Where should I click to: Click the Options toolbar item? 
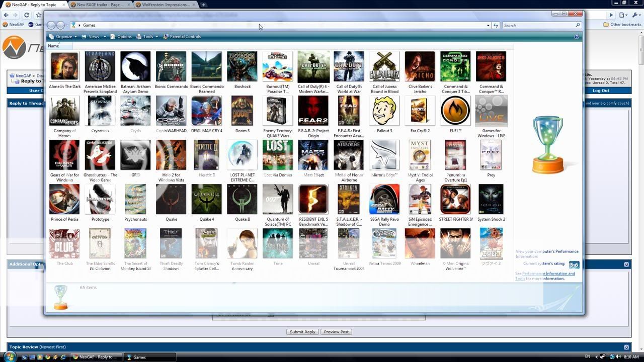pyautogui.click(x=124, y=37)
